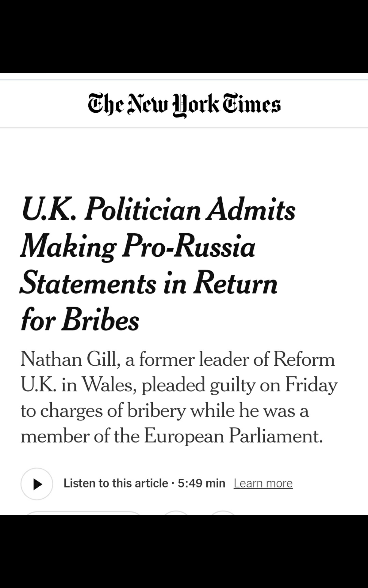368x588 pixels.
Task: Click the word "Friday" in the summary
Action: coord(311,385)
